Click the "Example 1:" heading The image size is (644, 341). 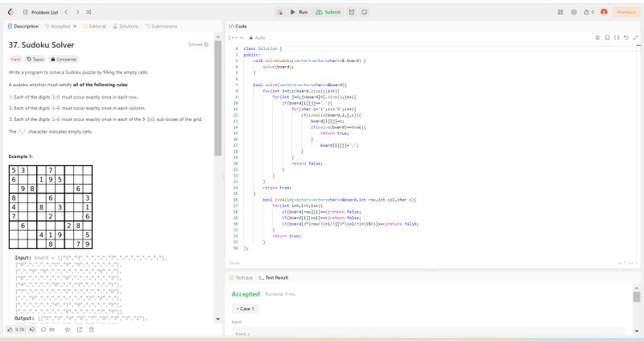21,156
